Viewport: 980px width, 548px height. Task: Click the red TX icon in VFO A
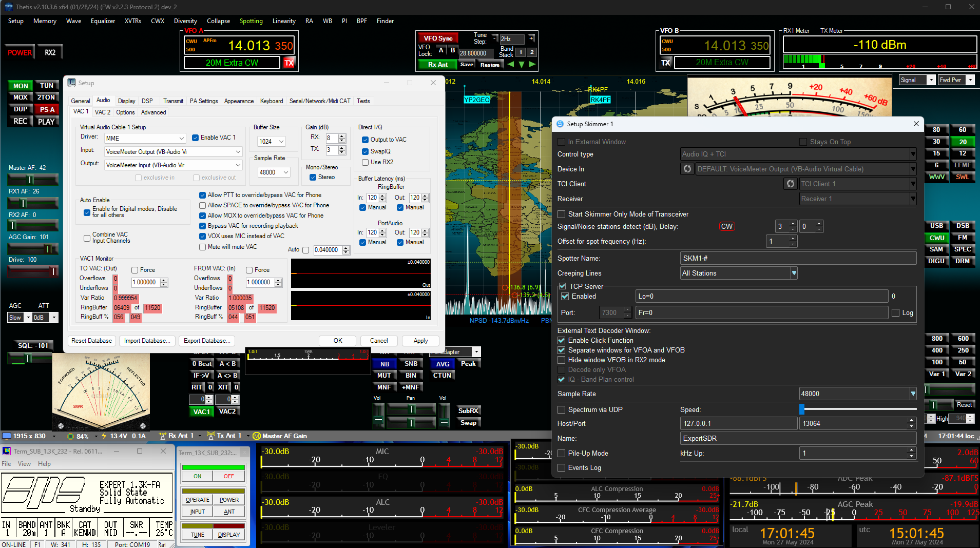tap(289, 63)
